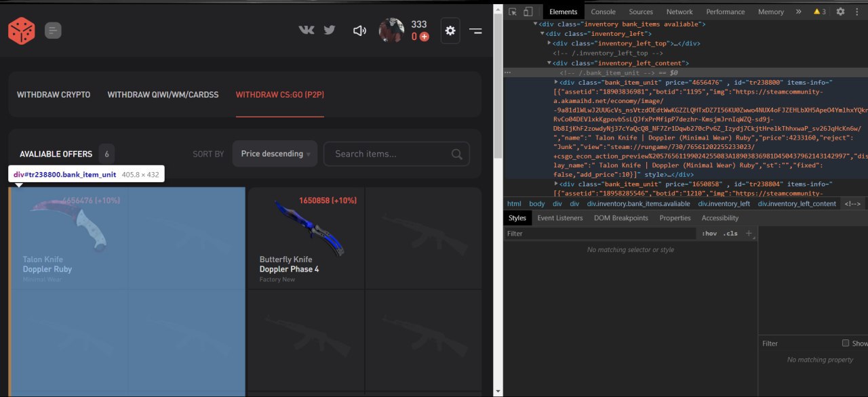Image resolution: width=868 pixels, height=397 pixels.
Task: Click the red dice site logo
Action: click(21, 30)
